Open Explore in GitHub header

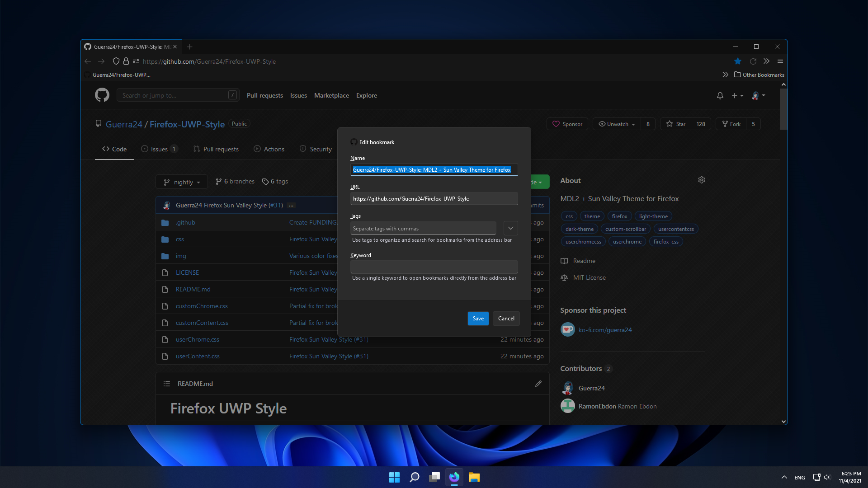click(367, 95)
